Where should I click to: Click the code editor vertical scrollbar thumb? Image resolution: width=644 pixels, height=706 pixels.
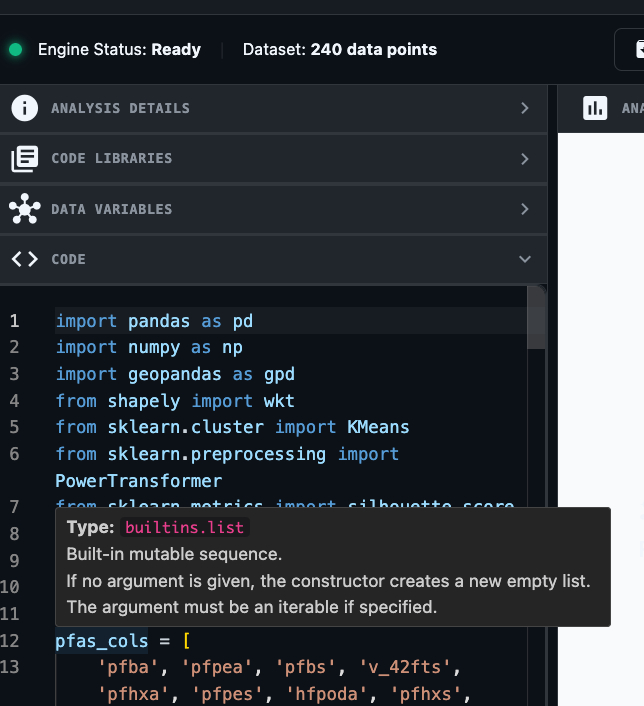[537, 318]
